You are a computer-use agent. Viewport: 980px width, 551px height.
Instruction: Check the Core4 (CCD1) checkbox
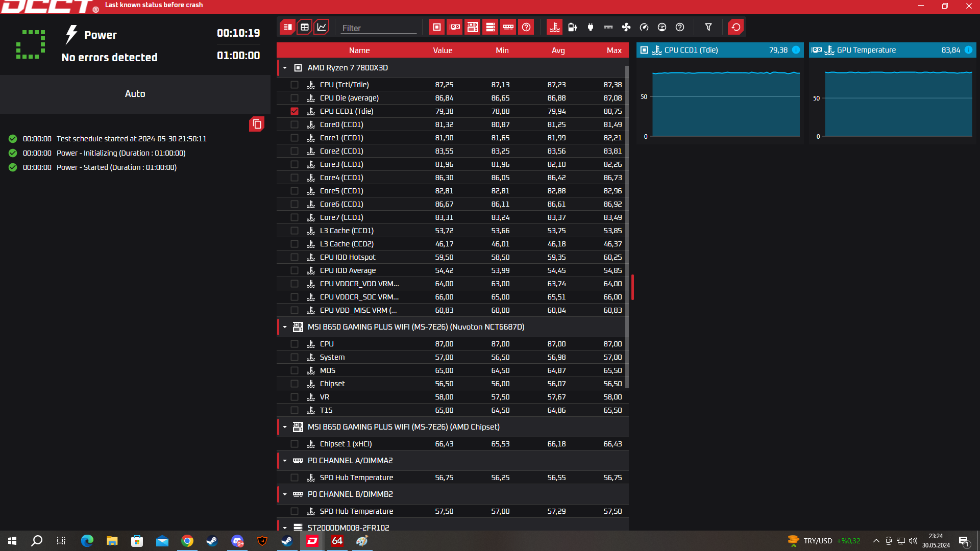tap(295, 178)
